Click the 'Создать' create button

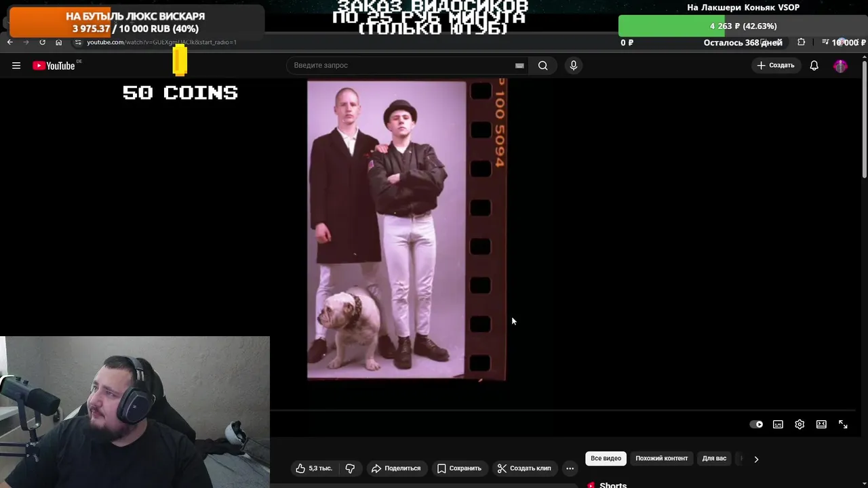(776, 66)
